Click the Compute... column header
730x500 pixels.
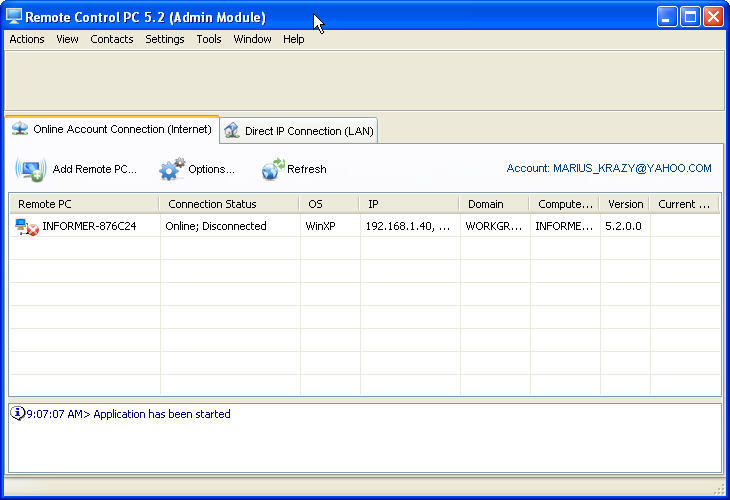[564, 204]
